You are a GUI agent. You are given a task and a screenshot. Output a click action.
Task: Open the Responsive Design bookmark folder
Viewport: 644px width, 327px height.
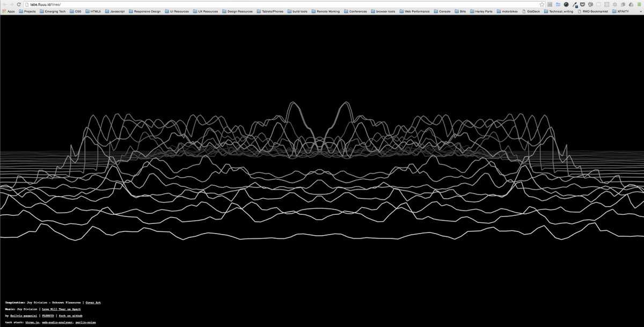144,11
